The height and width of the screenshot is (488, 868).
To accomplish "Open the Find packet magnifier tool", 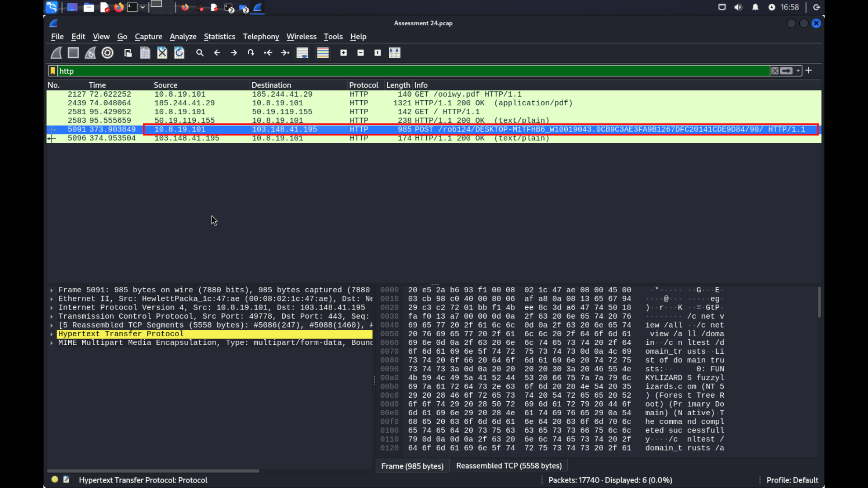I will click(200, 53).
